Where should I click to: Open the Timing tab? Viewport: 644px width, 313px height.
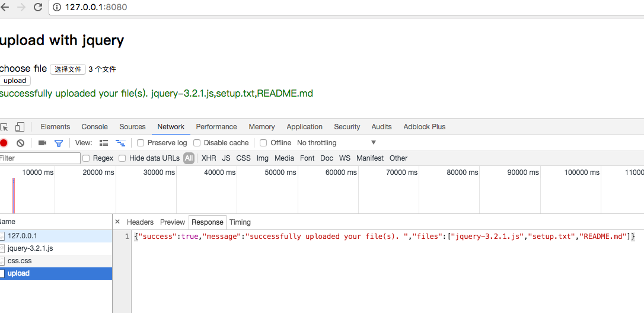[x=240, y=222]
